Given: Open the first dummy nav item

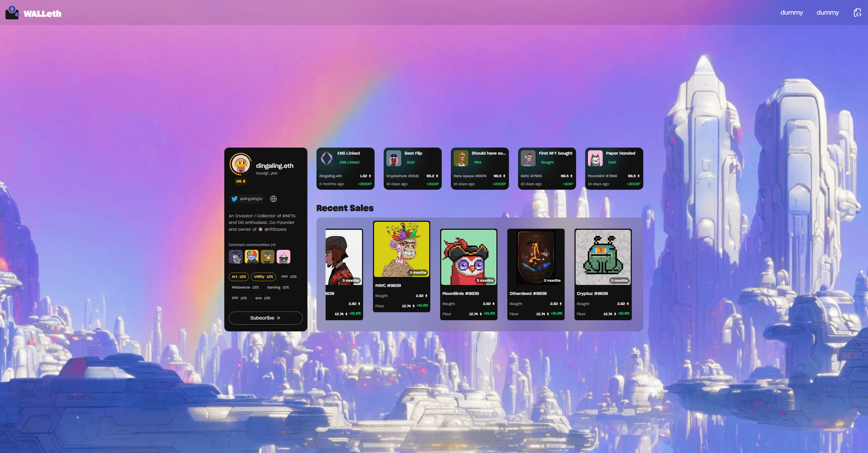Looking at the screenshot, I should 791,13.
